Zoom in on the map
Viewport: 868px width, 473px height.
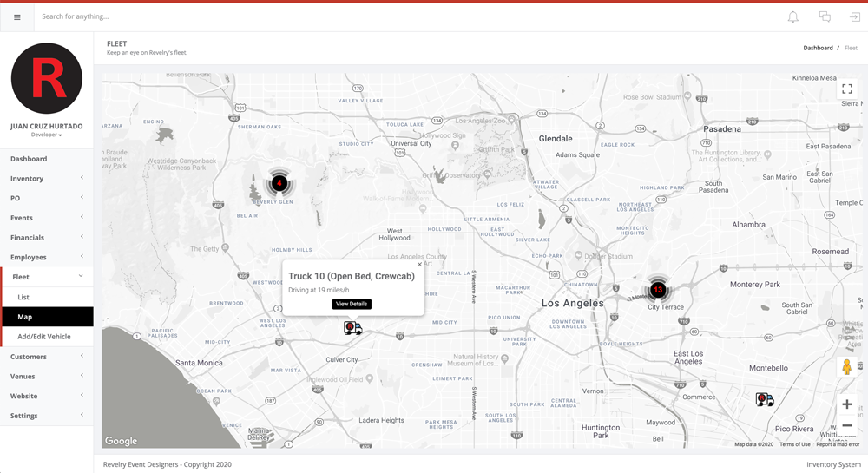(x=846, y=404)
